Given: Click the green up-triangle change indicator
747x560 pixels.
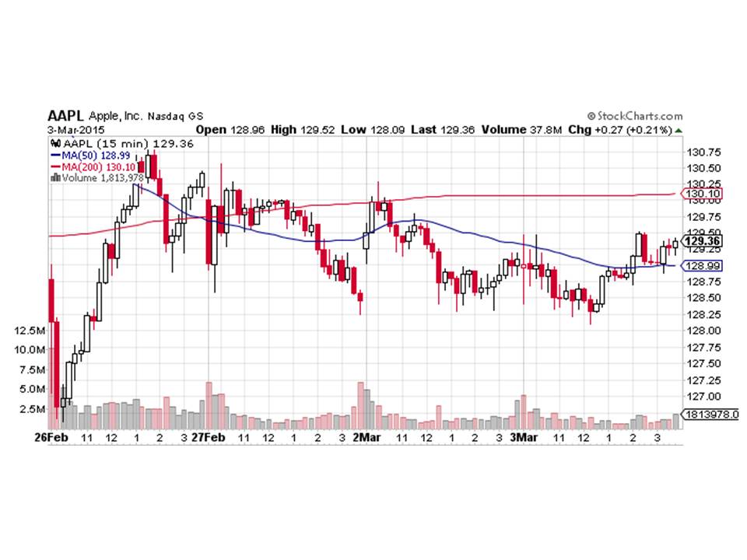Looking at the screenshot, I should (x=679, y=130).
